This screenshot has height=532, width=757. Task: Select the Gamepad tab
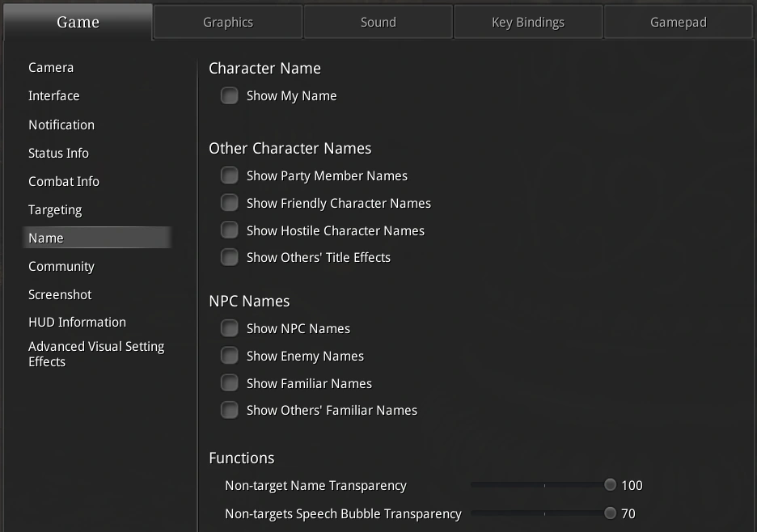click(679, 23)
